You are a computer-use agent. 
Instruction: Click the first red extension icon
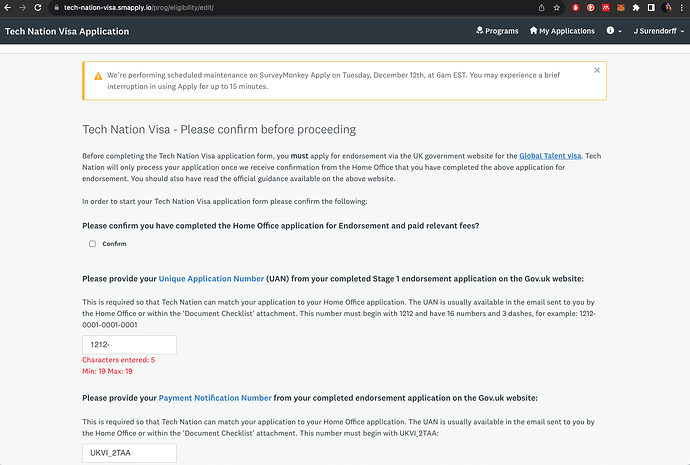coord(576,7)
